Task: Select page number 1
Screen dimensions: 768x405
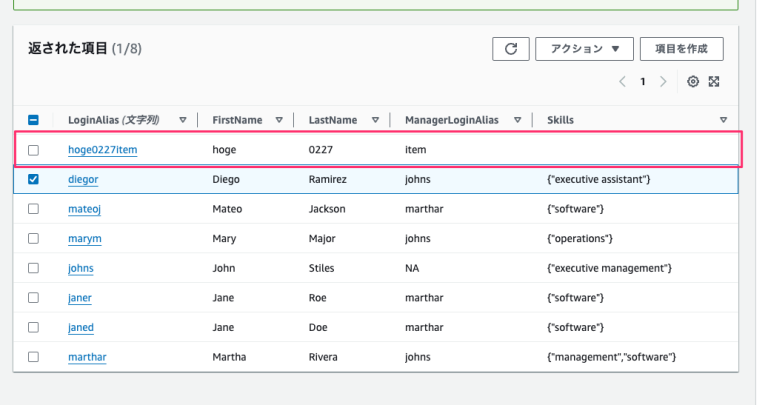Action: click(643, 82)
